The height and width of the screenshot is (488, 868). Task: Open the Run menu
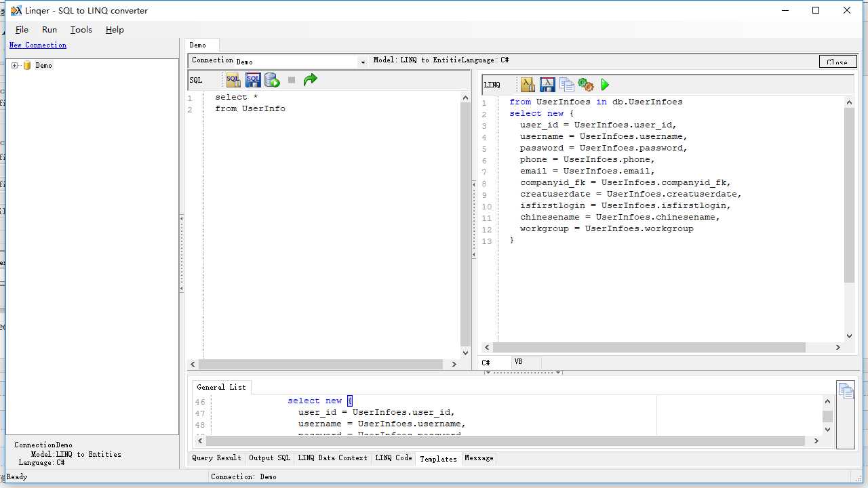tap(50, 29)
